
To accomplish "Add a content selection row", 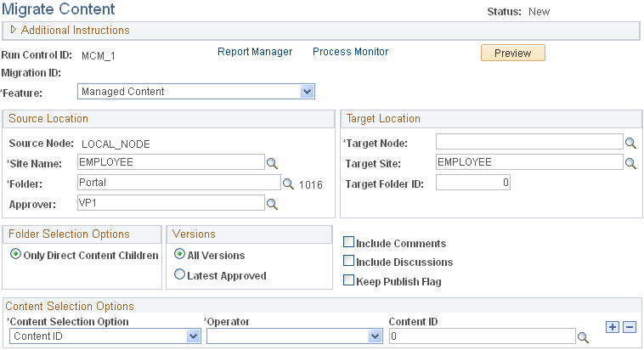I will point(613,327).
